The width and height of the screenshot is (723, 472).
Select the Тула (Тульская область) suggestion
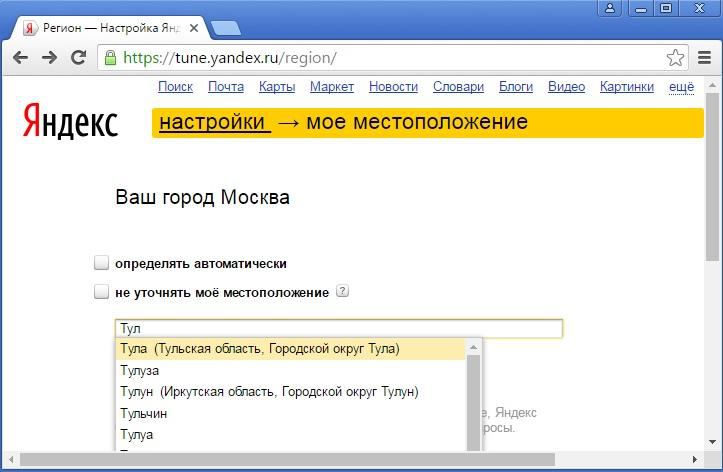290,349
